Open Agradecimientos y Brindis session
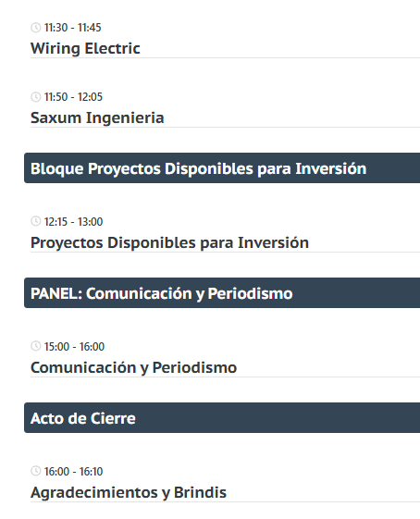 (x=129, y=492)
